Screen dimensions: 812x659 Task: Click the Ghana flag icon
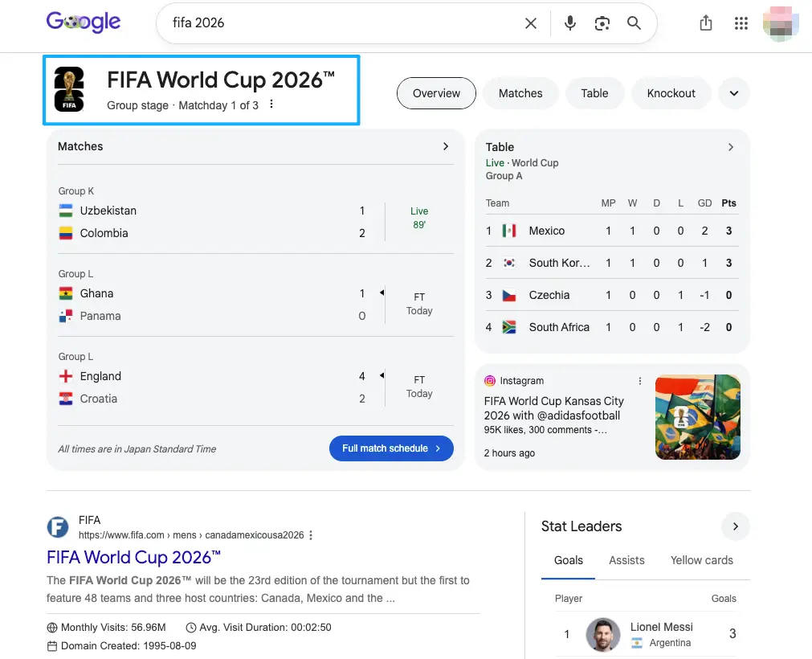[66, 293]
